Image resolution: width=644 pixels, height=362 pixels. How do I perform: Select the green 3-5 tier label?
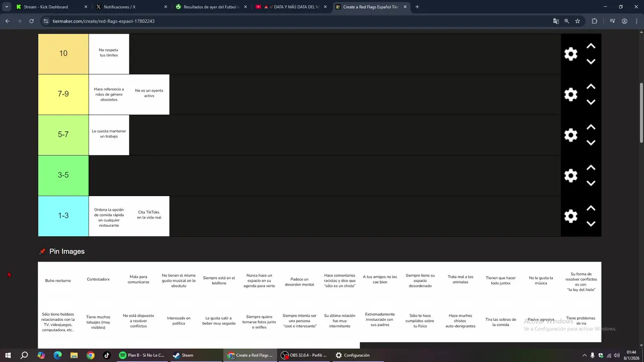pyautogui.click(x=63, y=175)
